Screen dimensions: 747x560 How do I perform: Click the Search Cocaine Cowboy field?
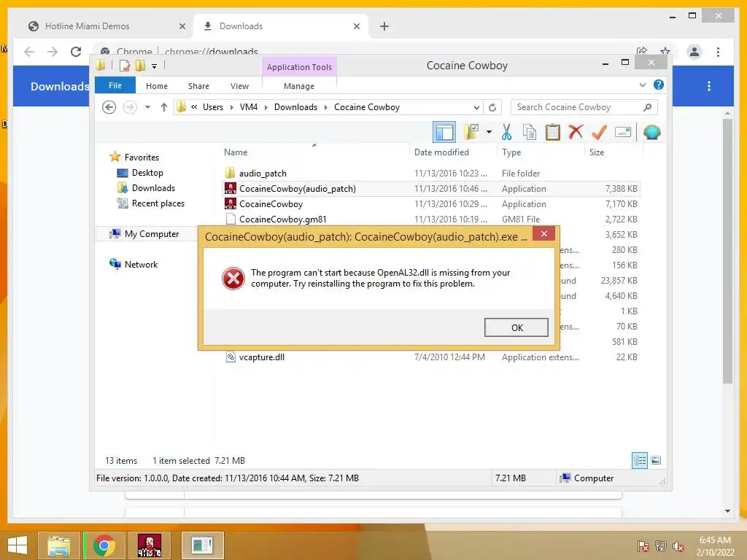(x=584, y=107)
